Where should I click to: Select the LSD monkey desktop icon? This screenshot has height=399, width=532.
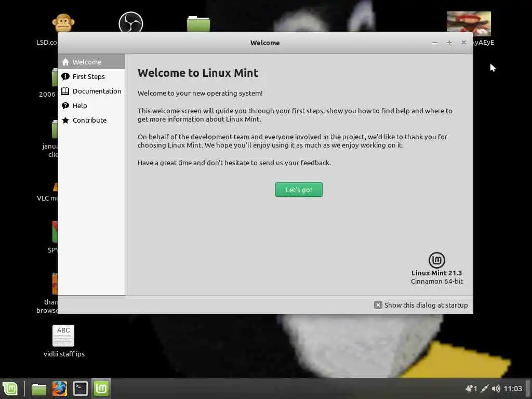point(63,23)
